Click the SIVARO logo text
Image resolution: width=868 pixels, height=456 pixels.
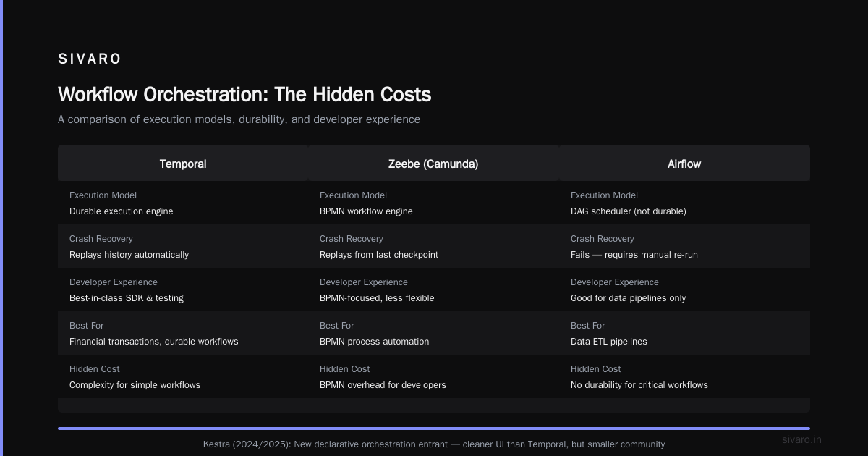(x=90, y=59)
